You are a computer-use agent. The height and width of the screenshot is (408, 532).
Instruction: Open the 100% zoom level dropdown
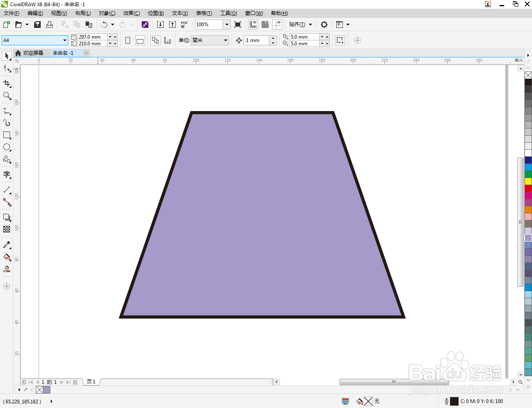[x=227, y=25]
